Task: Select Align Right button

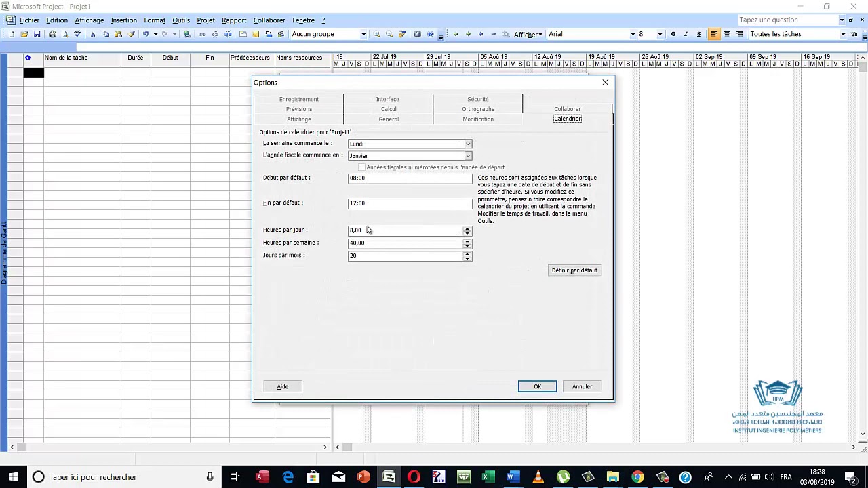Action: point(740,34)
